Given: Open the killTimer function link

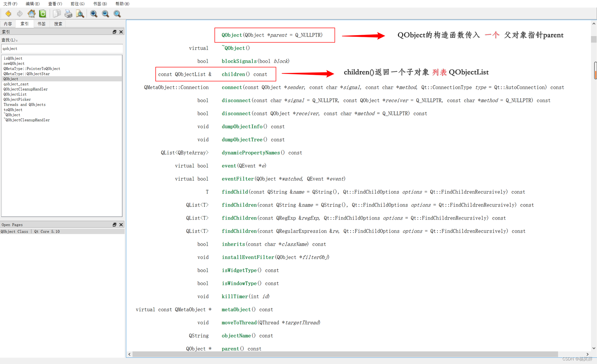Looking at the screenshot, I should 235,297.
